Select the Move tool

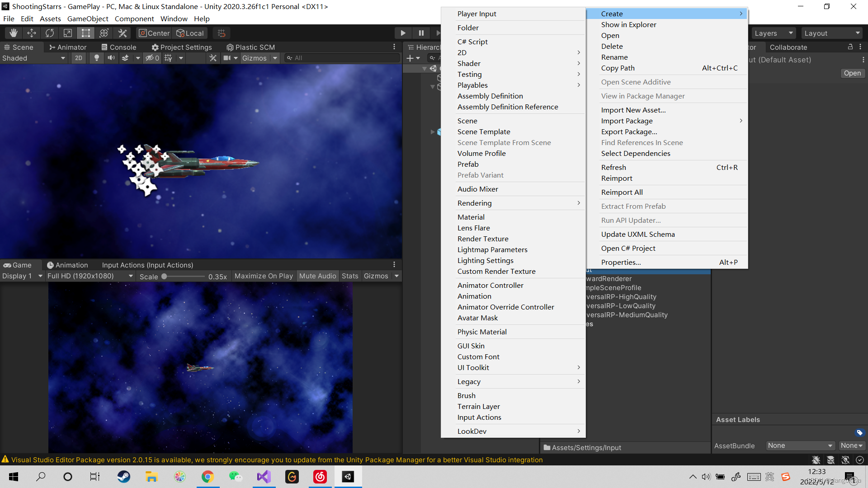point(32,33)
